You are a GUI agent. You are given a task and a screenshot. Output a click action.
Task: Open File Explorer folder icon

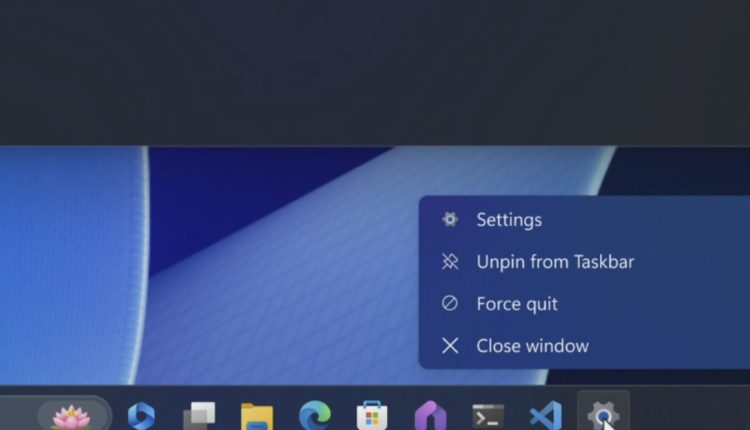(257, 417)
